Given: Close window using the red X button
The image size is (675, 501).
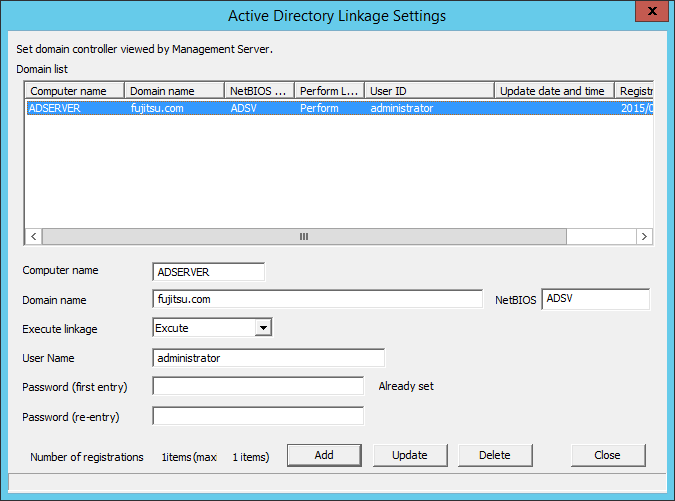Looking at the screenshot, I should [x=652, y=11].
